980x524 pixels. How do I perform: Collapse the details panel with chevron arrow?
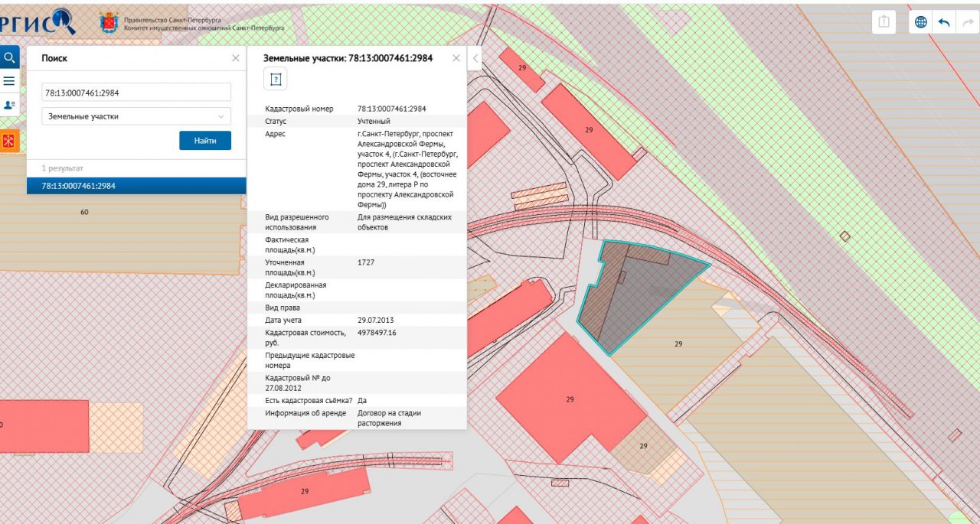tap(475, 58)
